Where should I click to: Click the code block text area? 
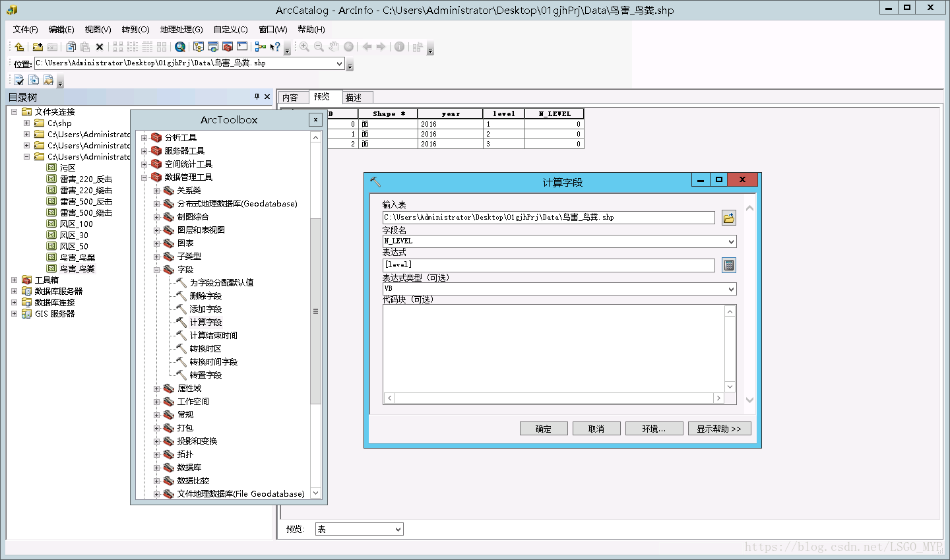pos(554,349)
